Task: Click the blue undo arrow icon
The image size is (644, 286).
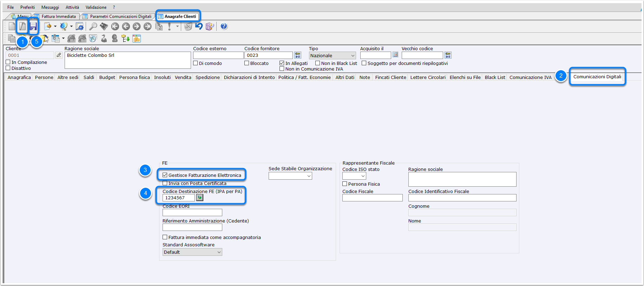Action: click(199, 26)
